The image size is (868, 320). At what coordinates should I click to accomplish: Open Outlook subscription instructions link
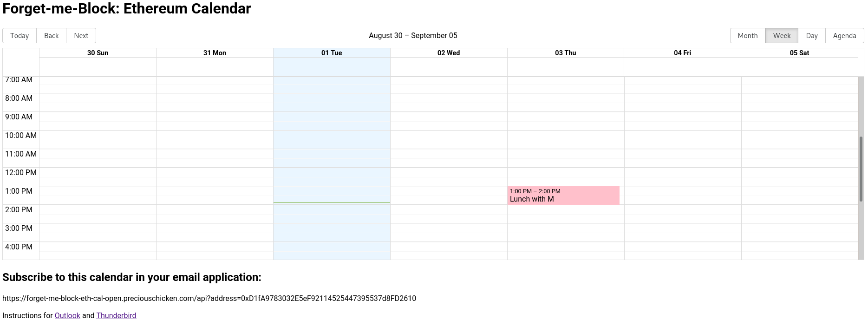tap(67, 315)
